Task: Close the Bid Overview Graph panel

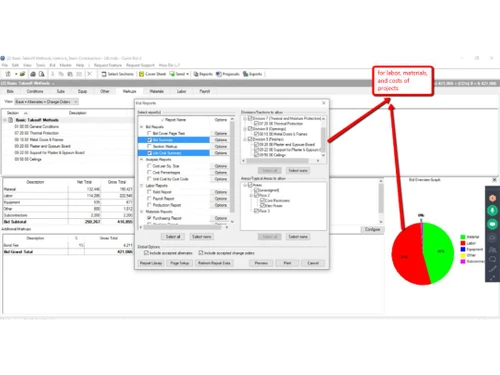Action: 495,180
